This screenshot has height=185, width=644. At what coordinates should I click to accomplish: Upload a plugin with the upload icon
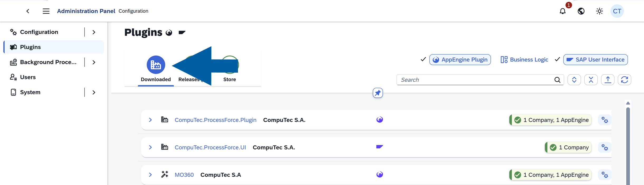(608, 80)
